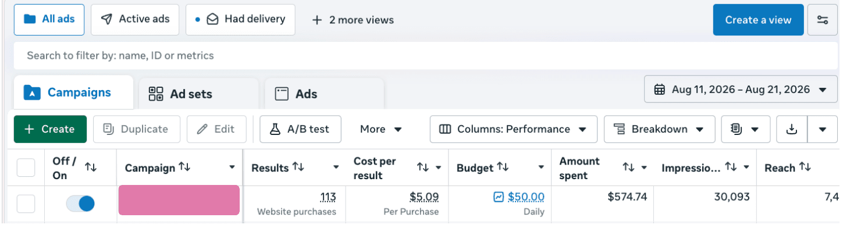This screenshot has width=868, height=228.
Task: Open the All ads view
Action: (49, 19)
